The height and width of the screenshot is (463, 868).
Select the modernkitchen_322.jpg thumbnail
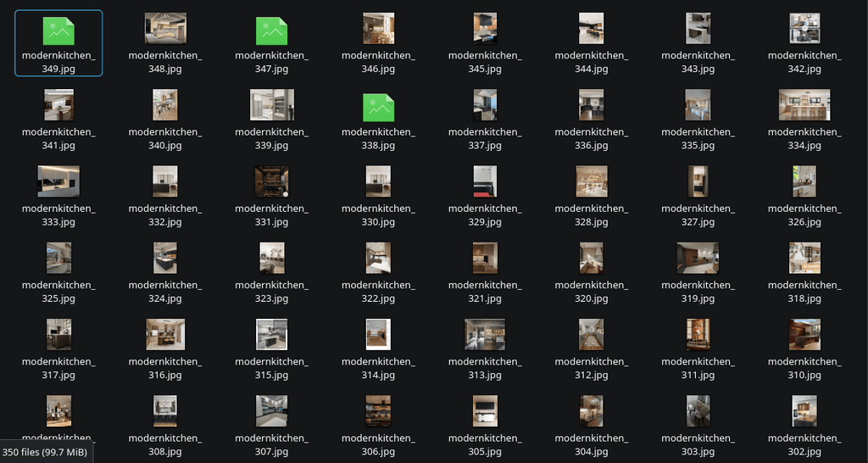pyautogui.click(x=378, y=258)
